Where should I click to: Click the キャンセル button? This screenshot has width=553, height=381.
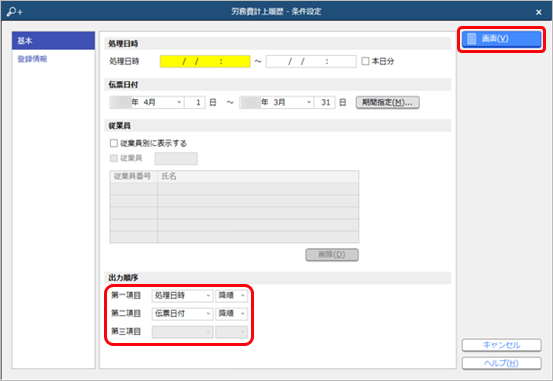501,345
